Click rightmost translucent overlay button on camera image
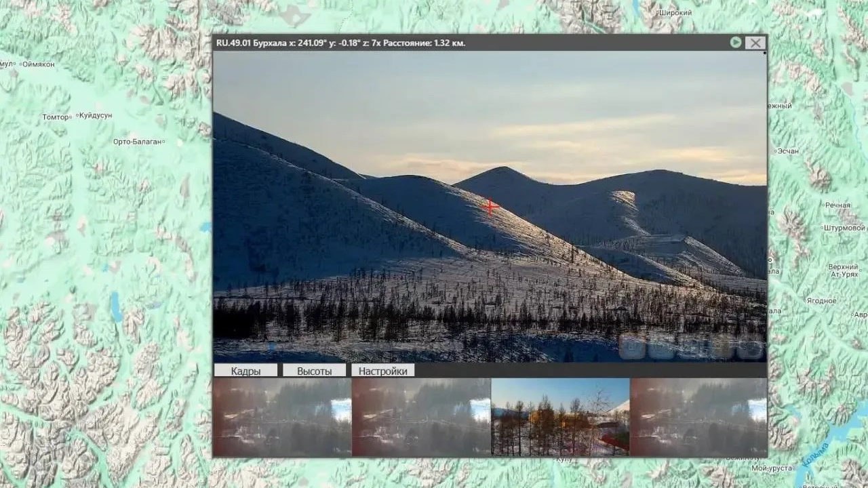 [x=751, y=348]
